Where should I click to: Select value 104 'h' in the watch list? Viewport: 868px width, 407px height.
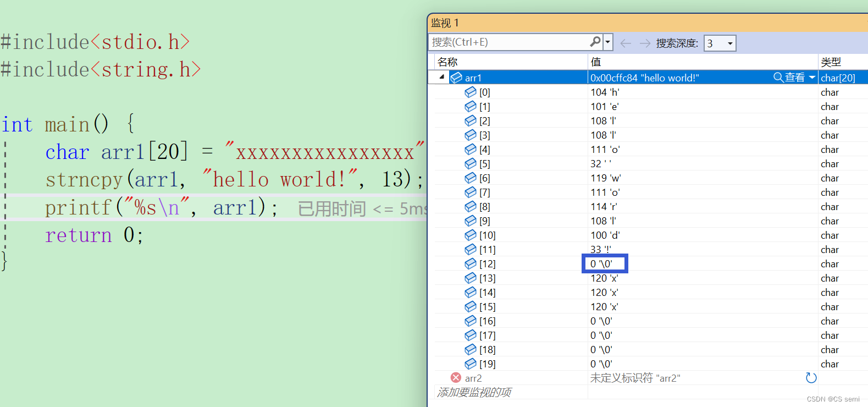click(605, 92)
